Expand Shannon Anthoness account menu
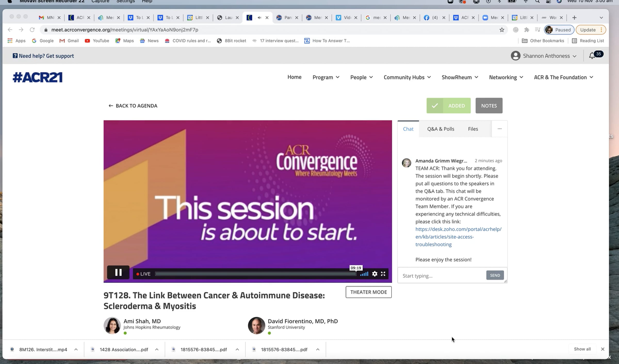The height and width of the screenshot is (364, 619). tap(546, 56)
